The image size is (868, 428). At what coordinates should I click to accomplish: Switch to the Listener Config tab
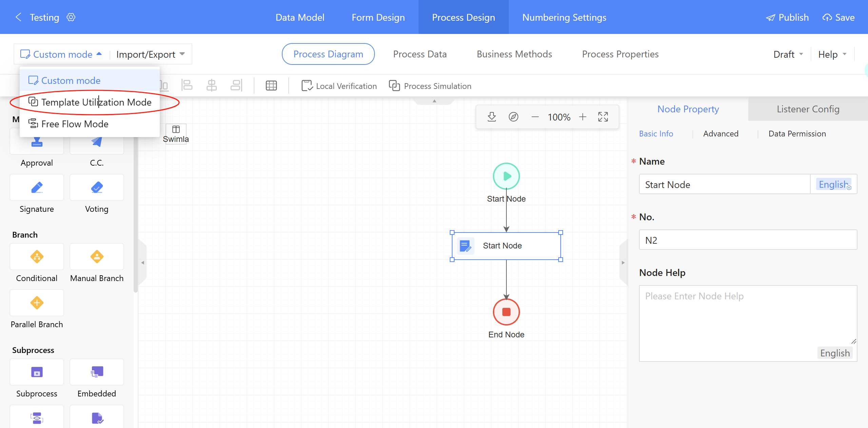tap(808, 109)
